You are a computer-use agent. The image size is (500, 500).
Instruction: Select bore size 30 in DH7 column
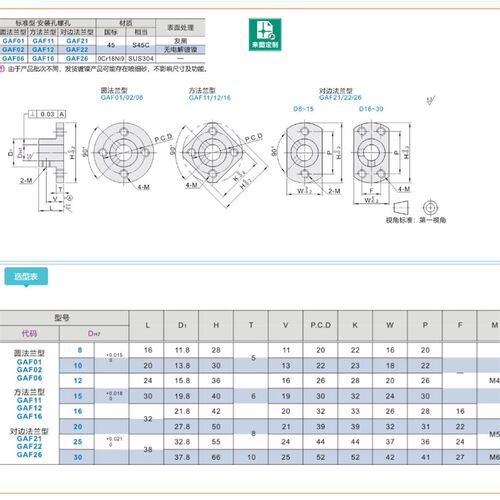point(78,457)
